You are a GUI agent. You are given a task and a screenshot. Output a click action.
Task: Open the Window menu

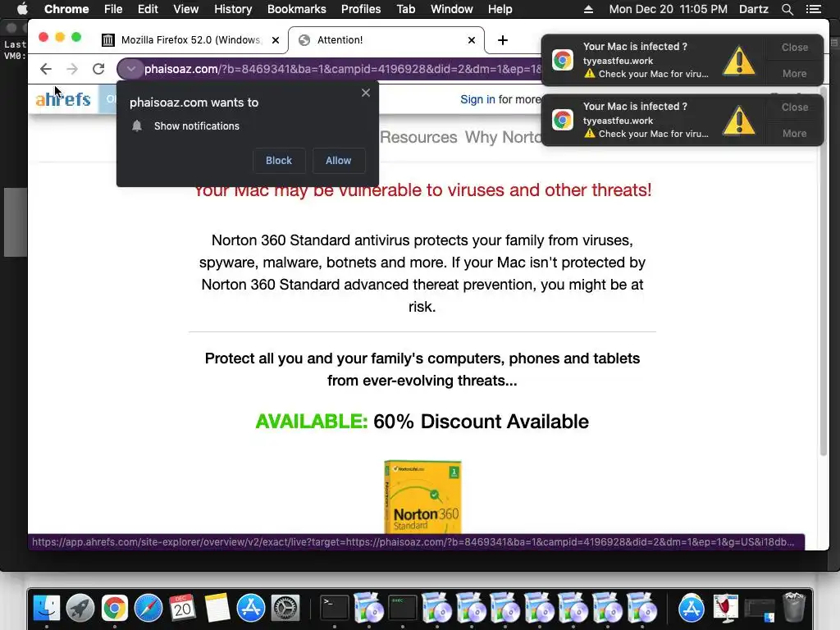(452, 9)
